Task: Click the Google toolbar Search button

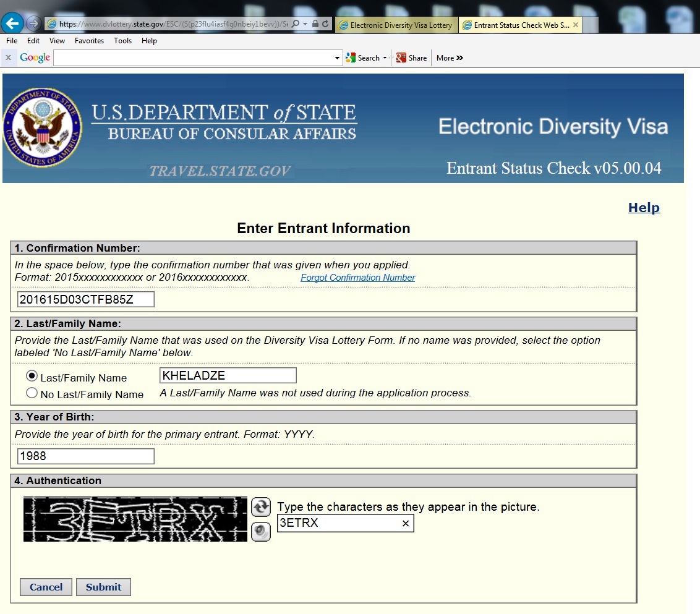Action: (363, 58)
